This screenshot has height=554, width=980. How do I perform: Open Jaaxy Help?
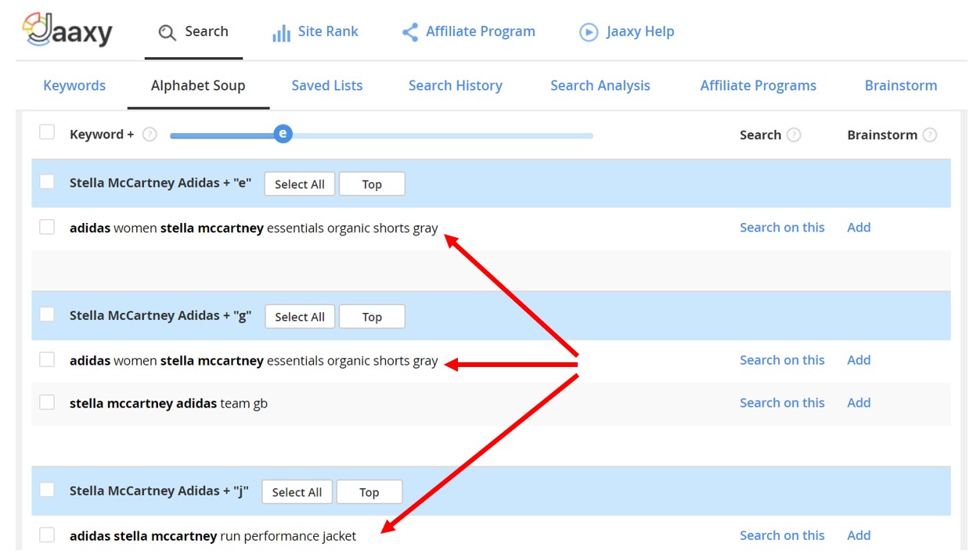pyautogui.click(x=627, y=32)
